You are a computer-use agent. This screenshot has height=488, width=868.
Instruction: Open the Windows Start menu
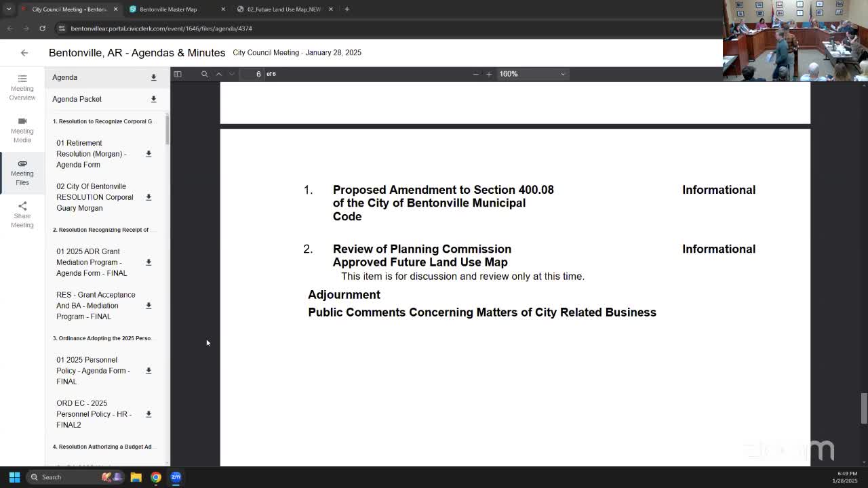click(x=14, y=477)
